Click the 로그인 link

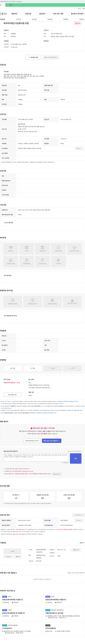pos(79,9)
